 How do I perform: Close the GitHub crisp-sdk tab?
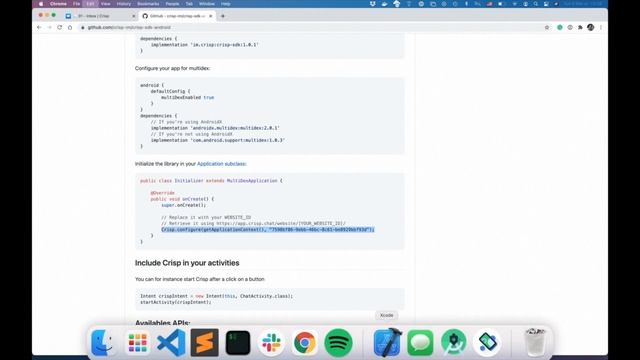click(x=211, y=16)
